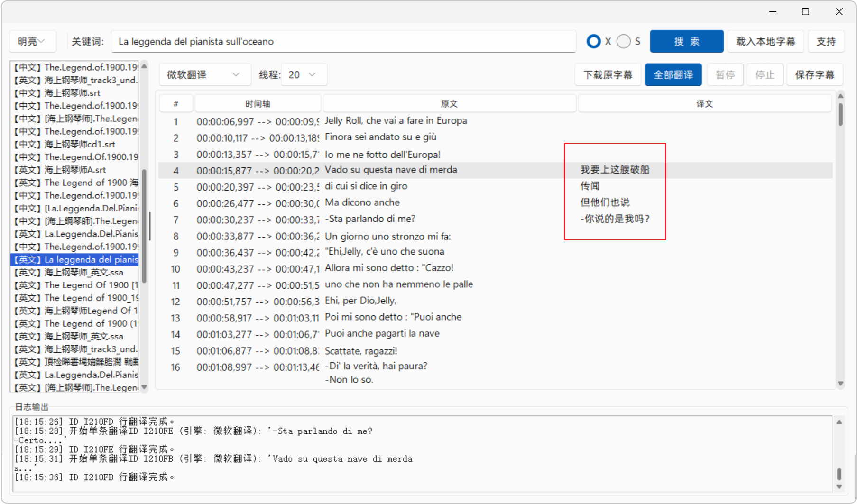The height and width of the screenshot is (504, 857).
Task: Click translation cell -你说的是我吗?
Action: pyautogui.click(x=615, y=219)
